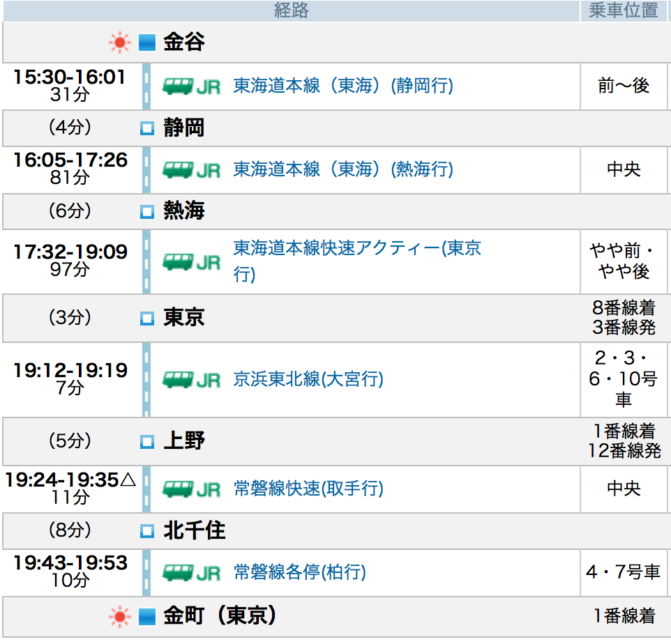Click the sunny weather icon beside 金町（東京）
671x644 pixels.
[119, 617]
